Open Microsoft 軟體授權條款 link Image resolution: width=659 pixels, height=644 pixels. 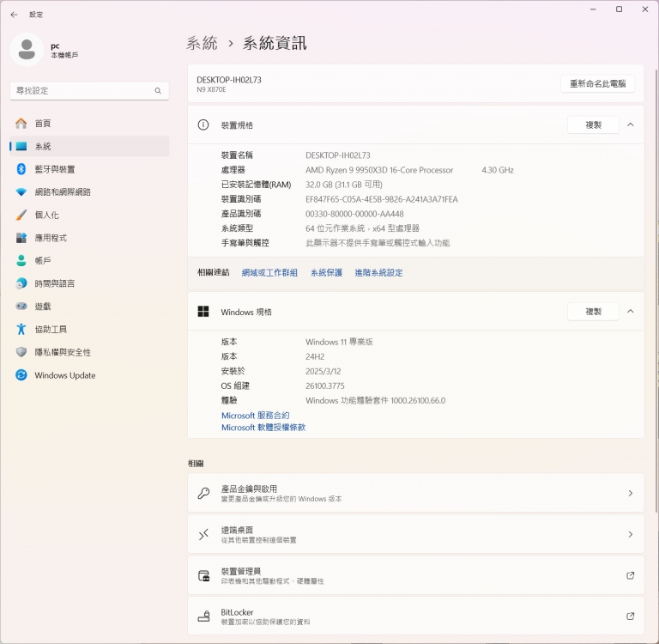pos(263,428)
